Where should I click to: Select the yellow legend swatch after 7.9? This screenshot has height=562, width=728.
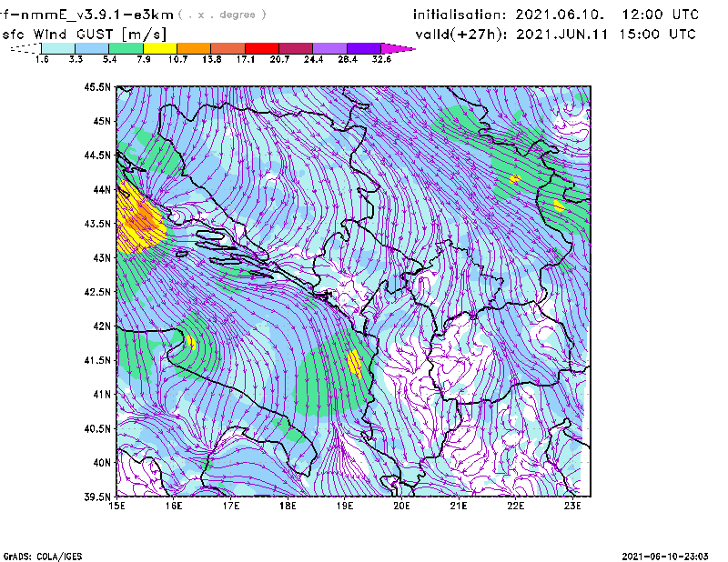coord(160,48)
